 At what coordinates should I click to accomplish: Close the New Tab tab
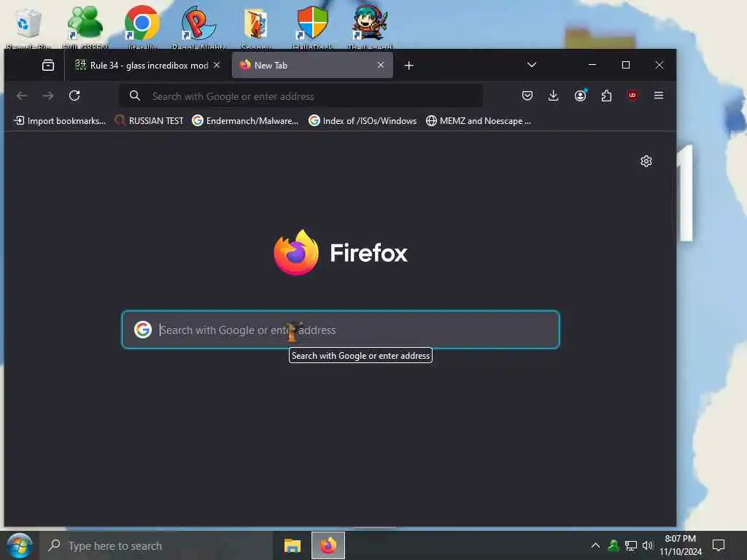381,65
